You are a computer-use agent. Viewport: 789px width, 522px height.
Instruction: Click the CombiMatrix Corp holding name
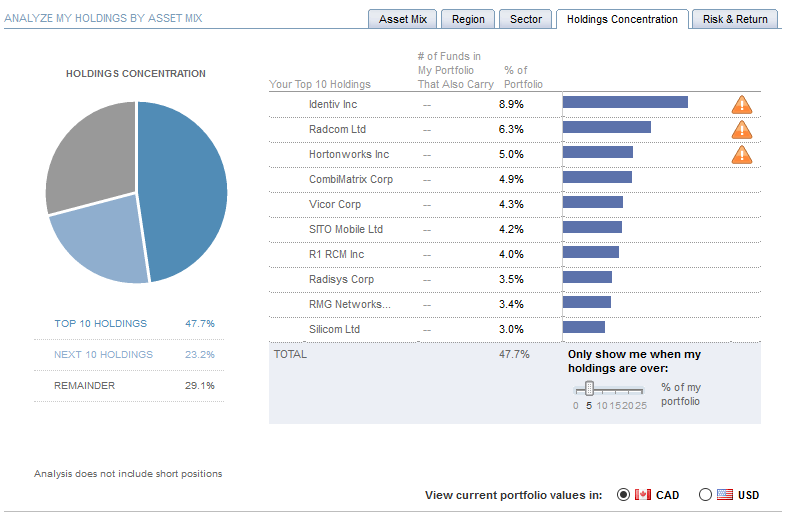pyautogui.click(x=351, y=179)
